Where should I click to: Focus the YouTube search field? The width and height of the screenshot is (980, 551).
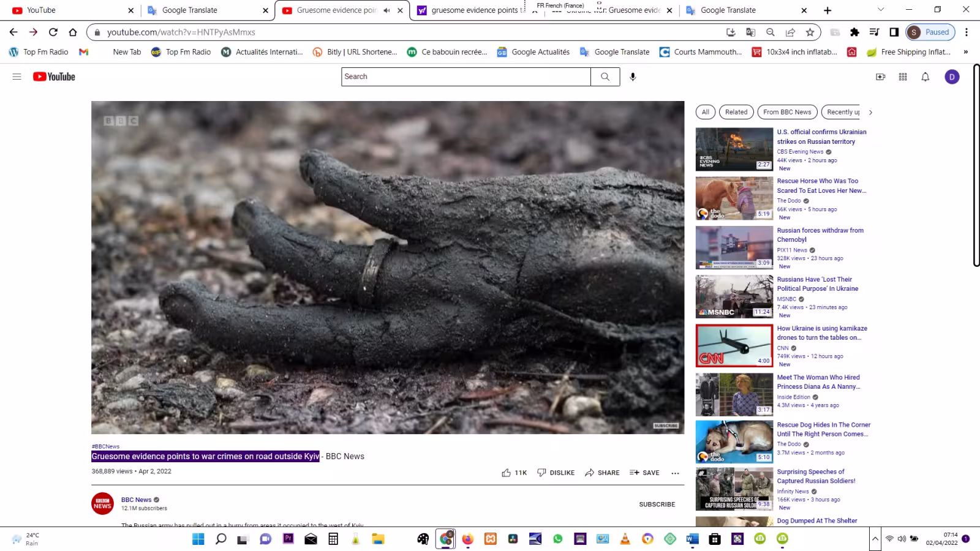(466, 77)
